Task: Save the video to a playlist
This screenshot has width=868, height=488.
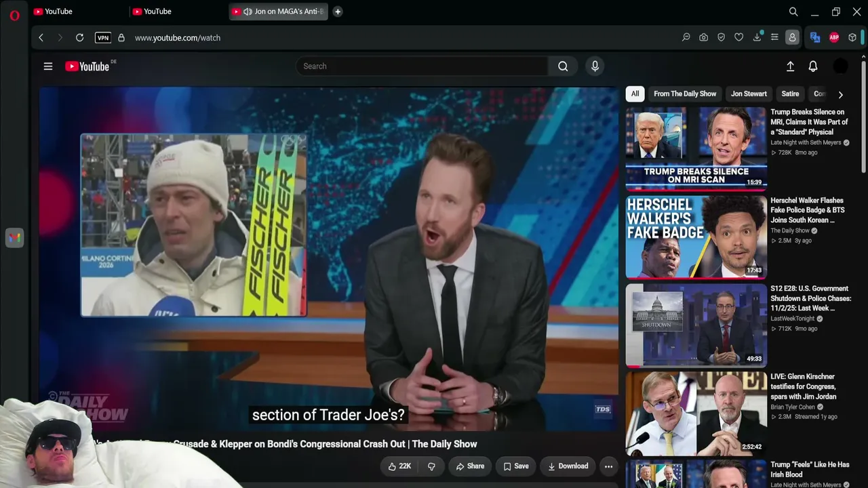Action: [515, 466]
